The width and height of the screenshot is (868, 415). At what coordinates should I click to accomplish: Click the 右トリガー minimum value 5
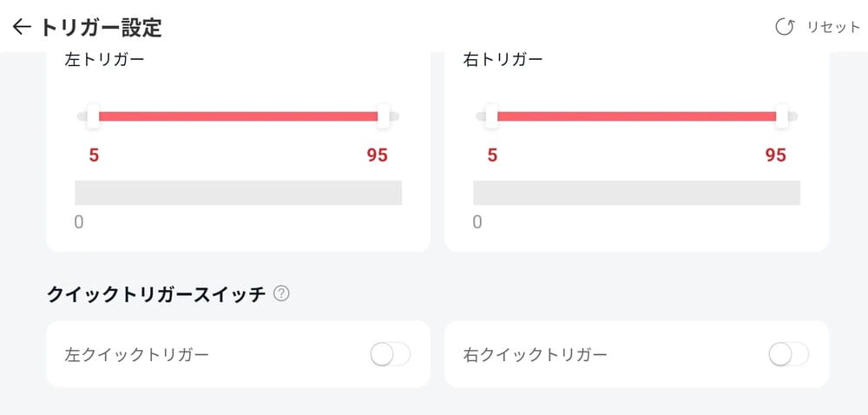point(492,155)
